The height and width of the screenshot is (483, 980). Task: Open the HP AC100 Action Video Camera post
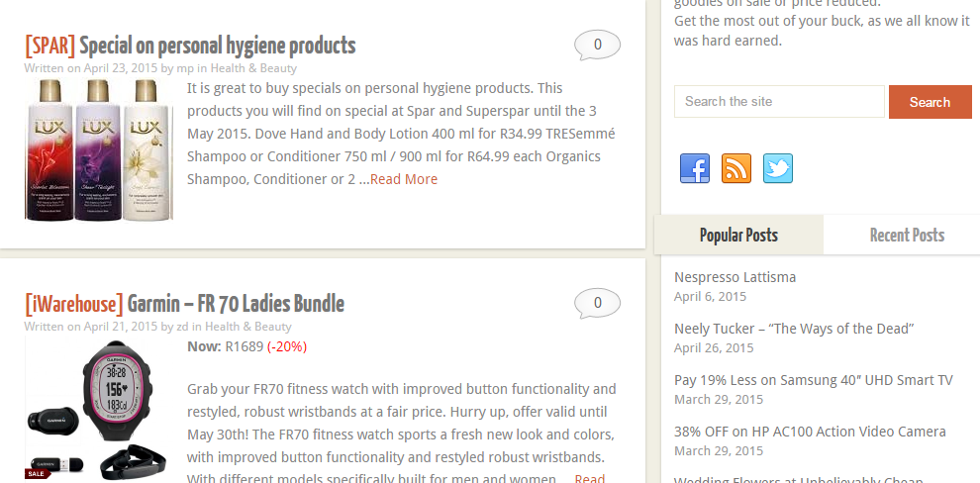pos(810,432)
